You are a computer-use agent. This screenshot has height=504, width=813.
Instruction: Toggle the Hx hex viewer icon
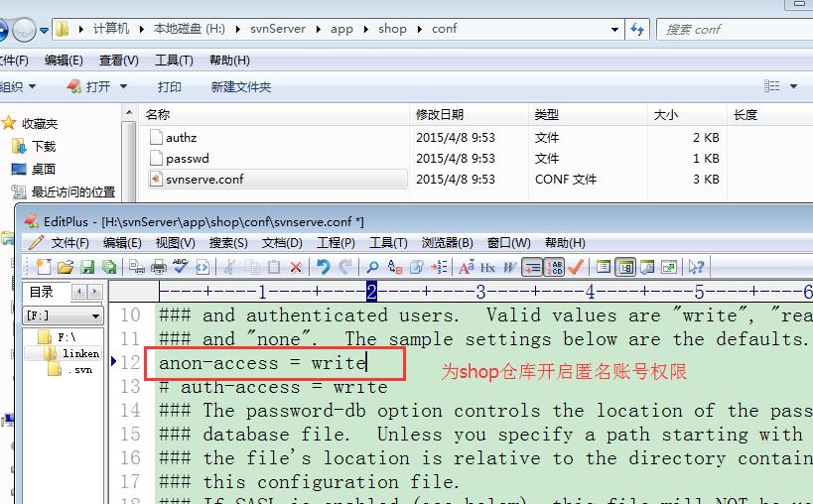pyautogui.click(x=487, y=267)
